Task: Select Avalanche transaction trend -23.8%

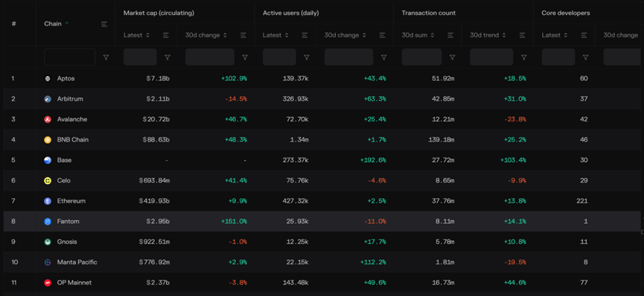Action: 515,119
